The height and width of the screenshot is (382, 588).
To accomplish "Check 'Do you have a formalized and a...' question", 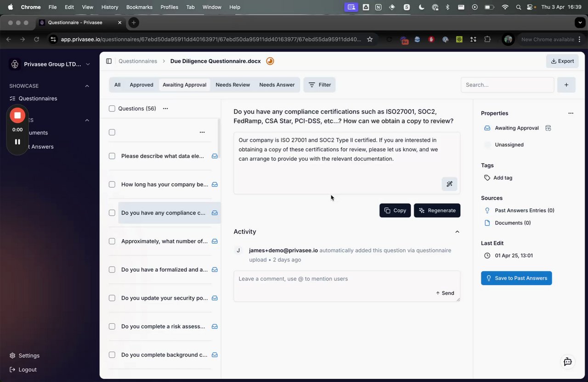I will (112, 270).
